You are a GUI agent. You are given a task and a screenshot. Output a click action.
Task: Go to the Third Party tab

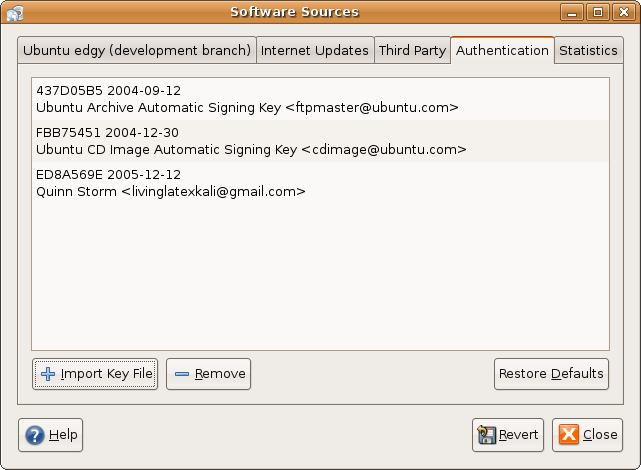[412, 51]
